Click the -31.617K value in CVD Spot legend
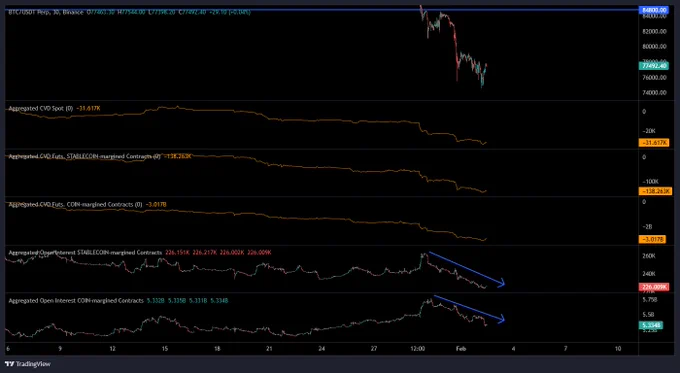Image resolution: width=680 pixels, height=373 pixels. [88, 108]
